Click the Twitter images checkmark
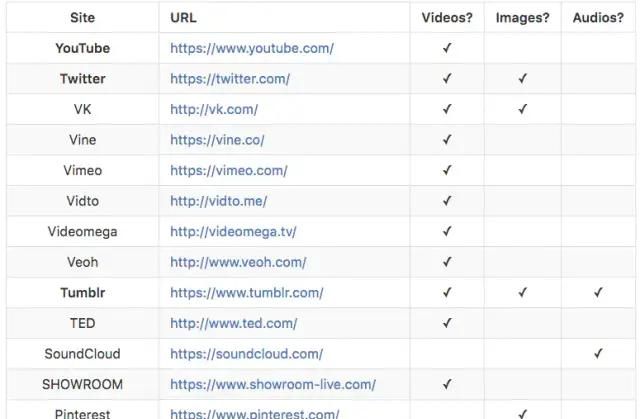The height and width of the screenshot is (419, 640). (x=522, y=79)
